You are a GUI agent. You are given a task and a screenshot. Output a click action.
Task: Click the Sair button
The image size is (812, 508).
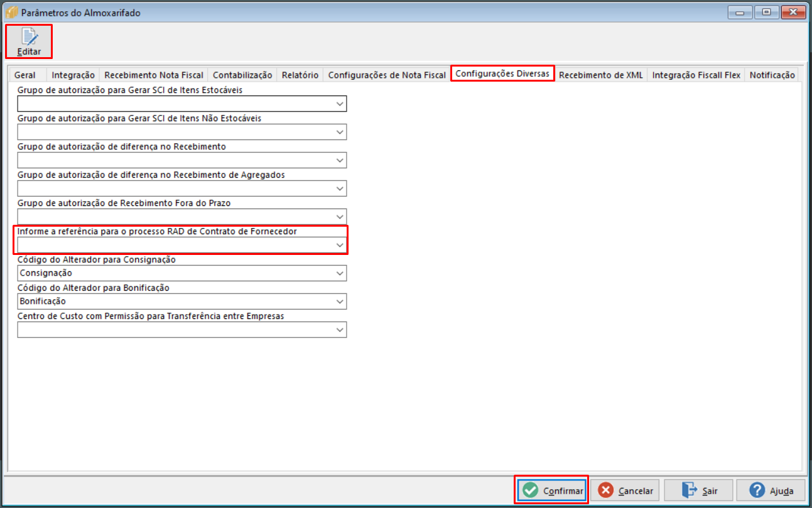click(699, 490)
